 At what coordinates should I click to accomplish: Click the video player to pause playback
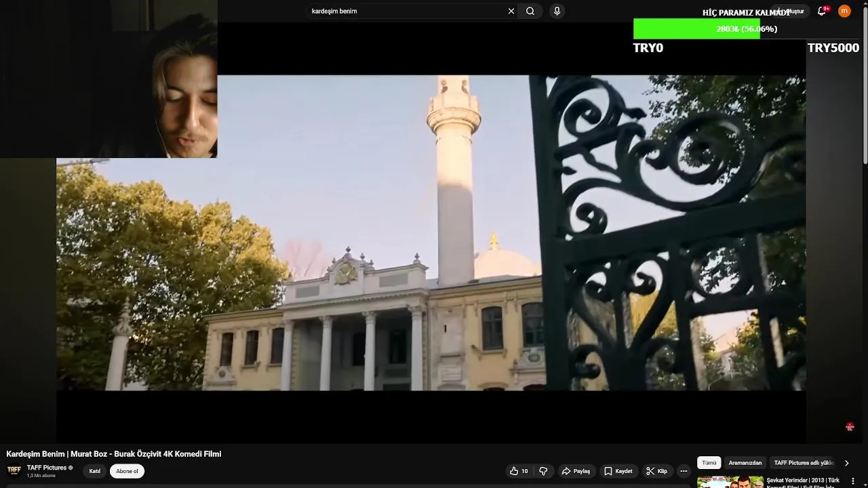[x=431, y=232]
